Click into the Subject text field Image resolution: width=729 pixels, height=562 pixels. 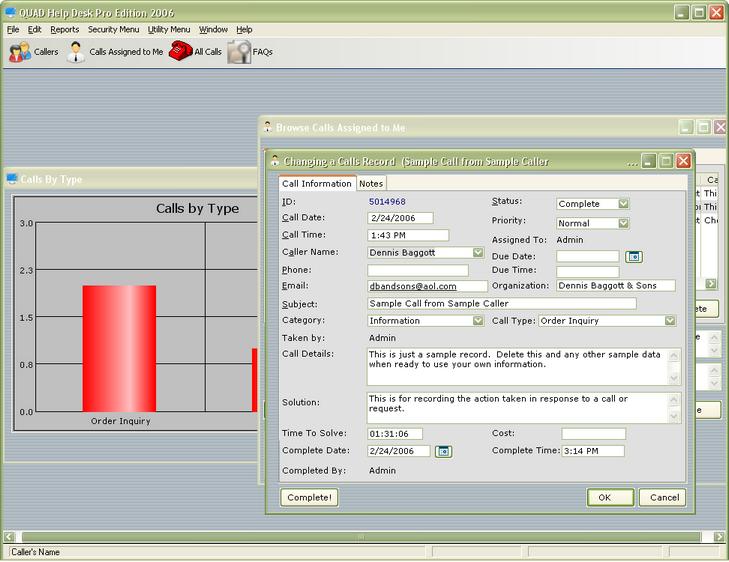coord(501,304)
